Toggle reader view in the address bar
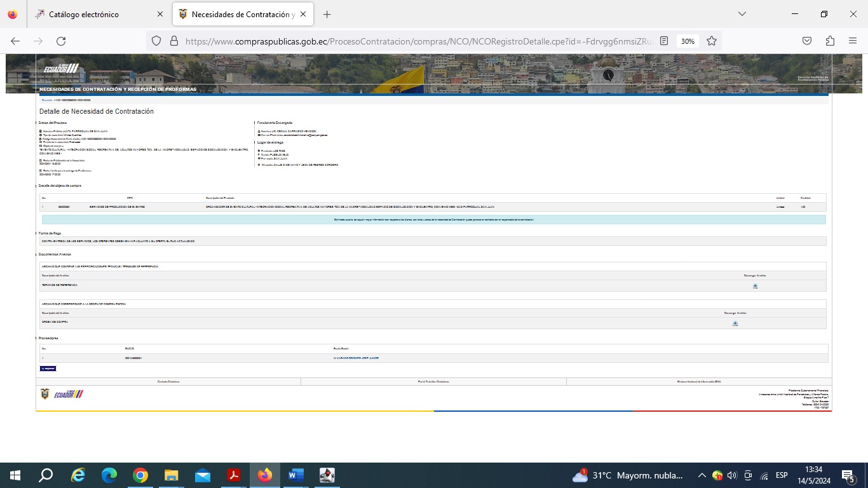Viewport: 868px width, 488px height. pos(664,41)
